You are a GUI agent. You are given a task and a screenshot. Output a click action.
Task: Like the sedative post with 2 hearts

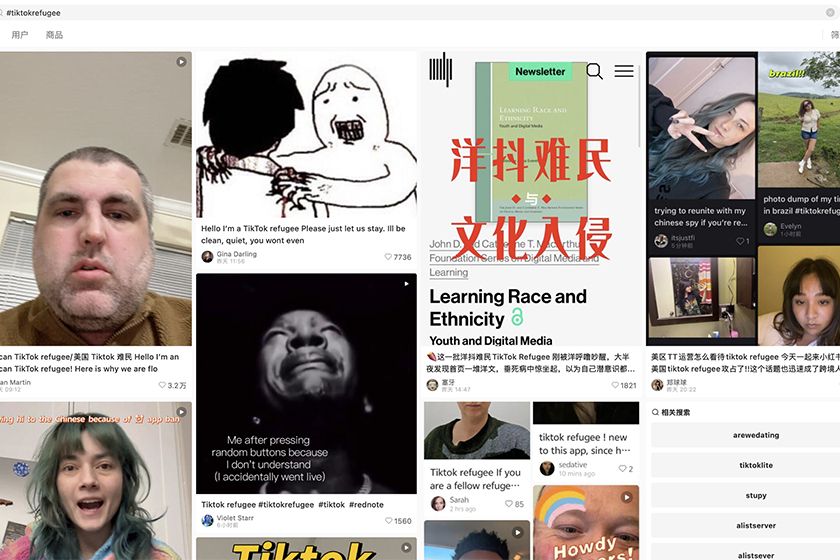(622, 468)
